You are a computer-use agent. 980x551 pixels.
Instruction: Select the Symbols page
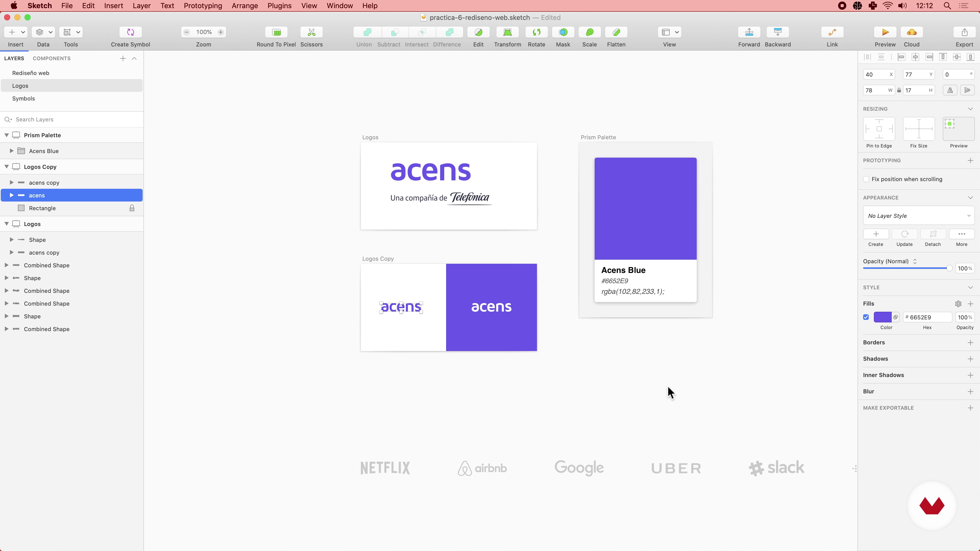tap(72, 98)
